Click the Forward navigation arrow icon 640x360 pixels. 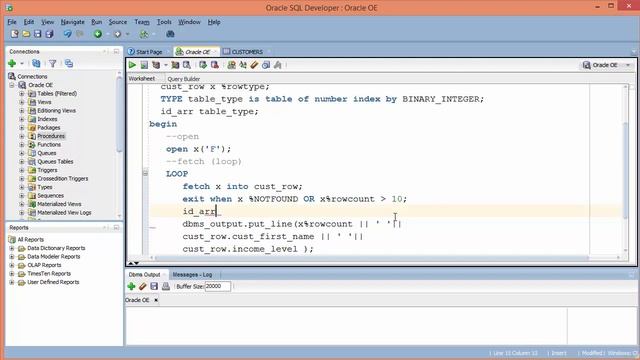[x=118, y=34]
